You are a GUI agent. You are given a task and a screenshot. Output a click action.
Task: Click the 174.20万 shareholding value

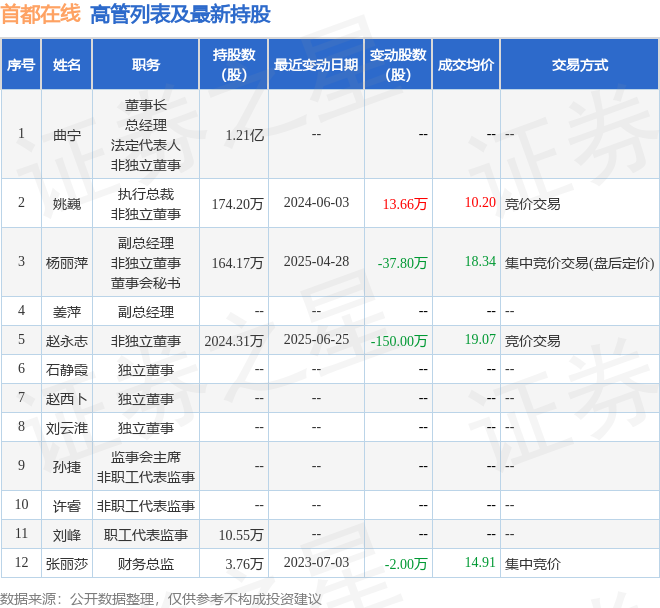237,204
